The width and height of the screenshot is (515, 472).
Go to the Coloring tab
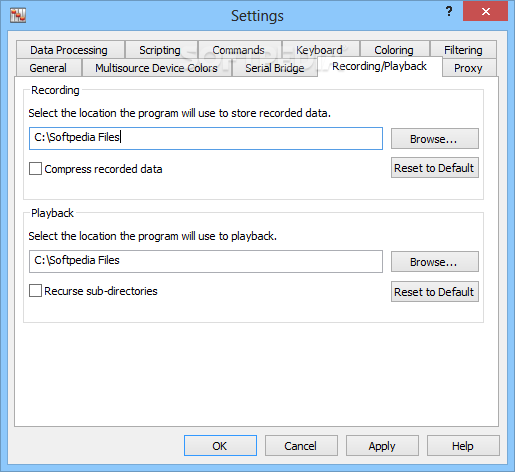coord(395,50)
